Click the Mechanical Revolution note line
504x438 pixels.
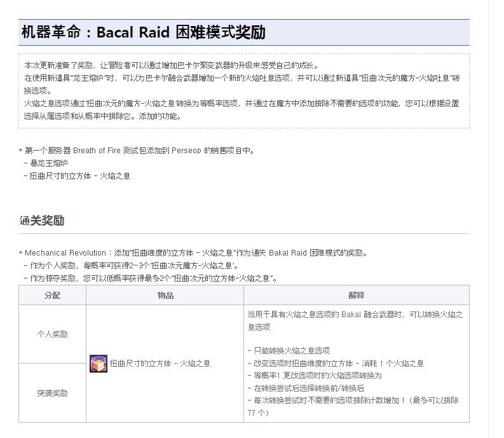197,253
